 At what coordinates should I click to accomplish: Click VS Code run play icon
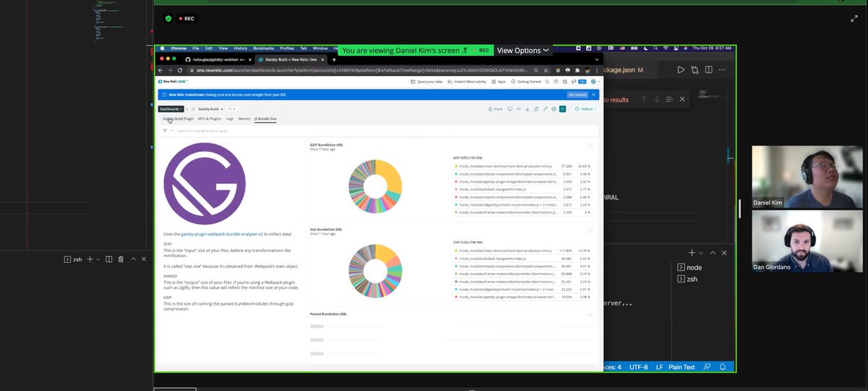pos(681,70)
